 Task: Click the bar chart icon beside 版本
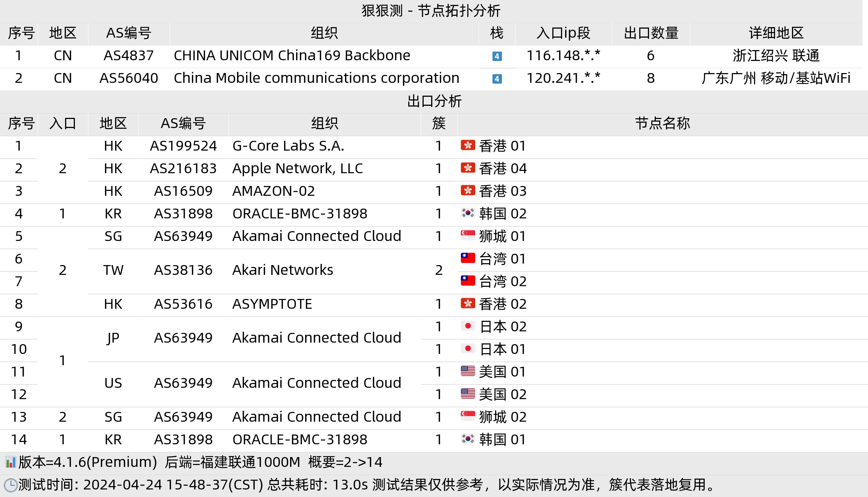[11, 462]
